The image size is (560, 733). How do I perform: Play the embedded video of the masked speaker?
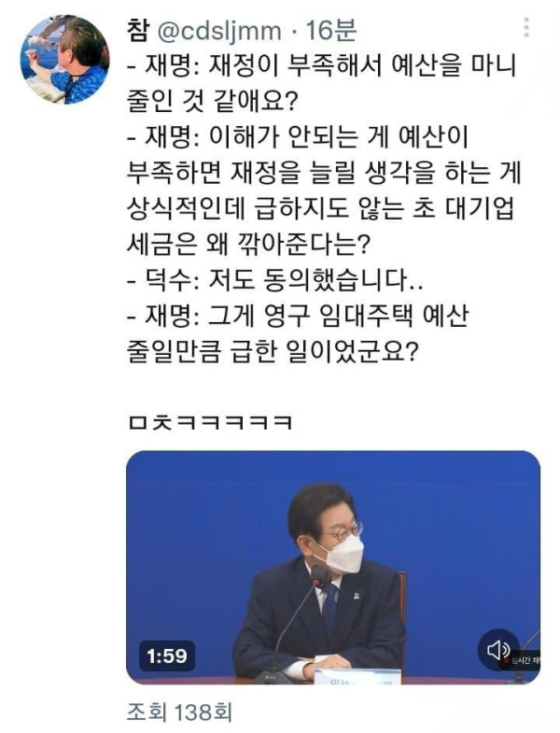pos(333,567)
